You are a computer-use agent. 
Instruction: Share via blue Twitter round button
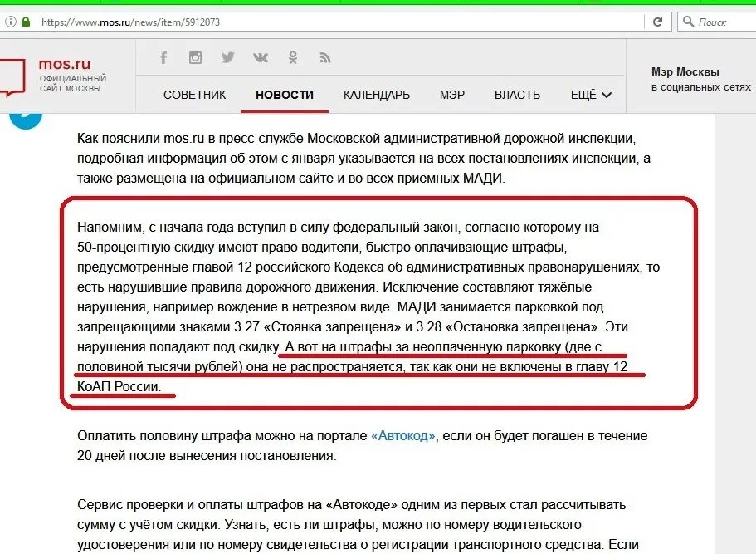26,120
